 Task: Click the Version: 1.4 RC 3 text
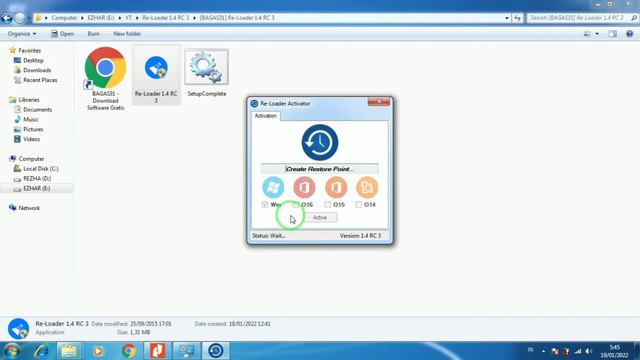click(x=360, y=236)
